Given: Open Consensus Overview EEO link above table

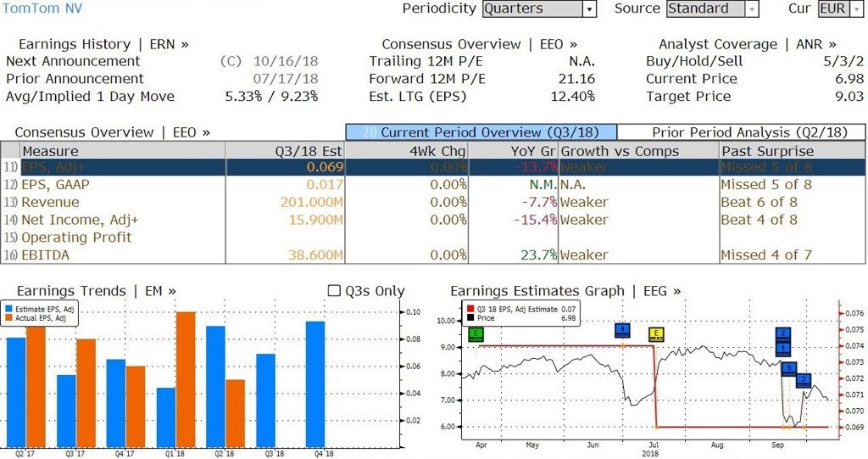Looking at the screenshot, I should [113, 132].
